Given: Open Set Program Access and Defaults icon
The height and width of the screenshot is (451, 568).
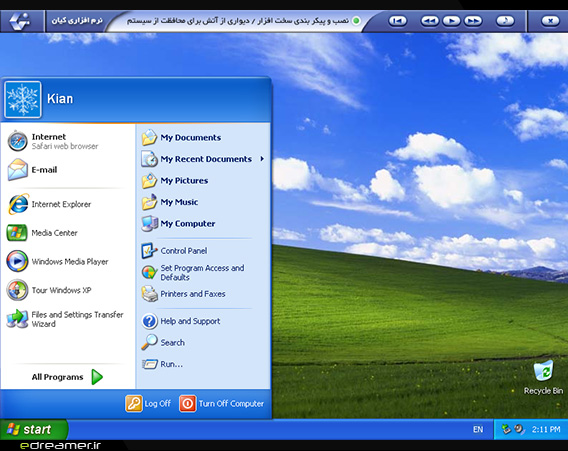Looking at the screenshot, I should click(149, 272).
